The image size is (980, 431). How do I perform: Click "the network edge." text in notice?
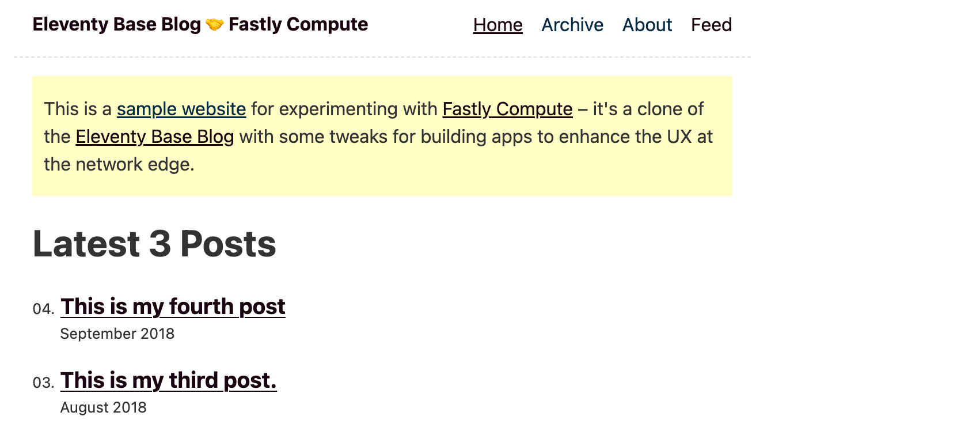(119, 164)
